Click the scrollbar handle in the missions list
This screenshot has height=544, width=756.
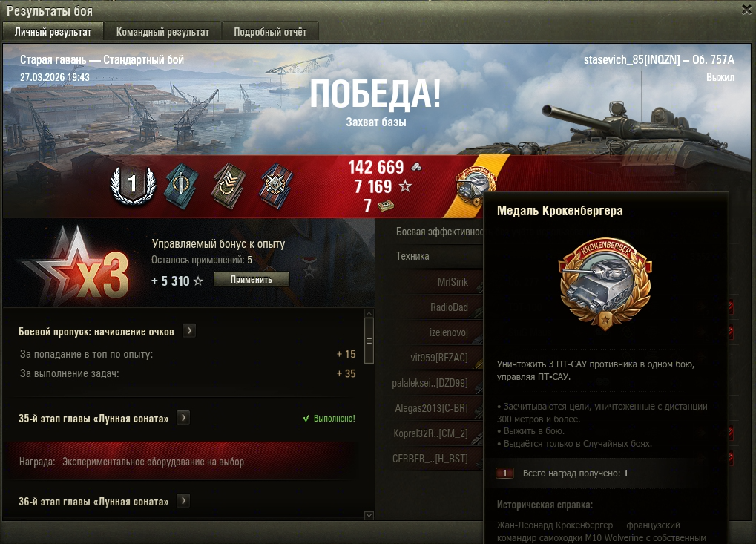point(369,341)
